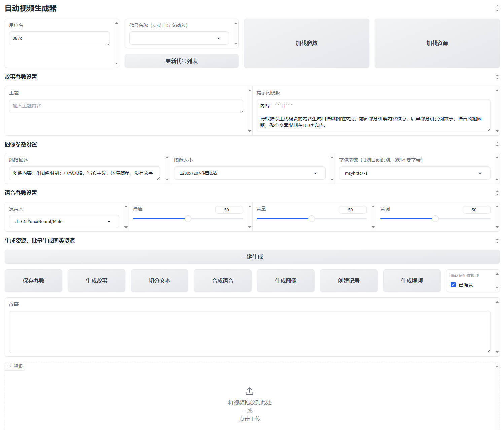Click the 生成视频 button
504x430 pixels.
point(412,281)
